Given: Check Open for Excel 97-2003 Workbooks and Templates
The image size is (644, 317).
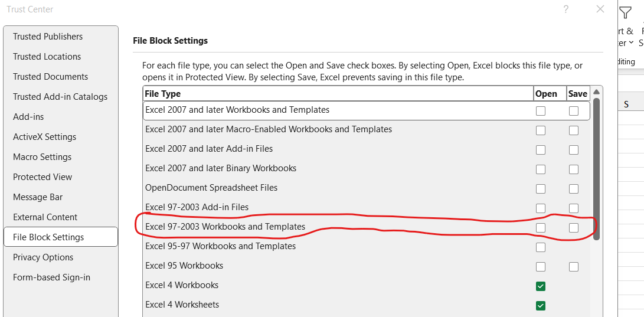Looking at the screenshot, I should tap(541, 227).
